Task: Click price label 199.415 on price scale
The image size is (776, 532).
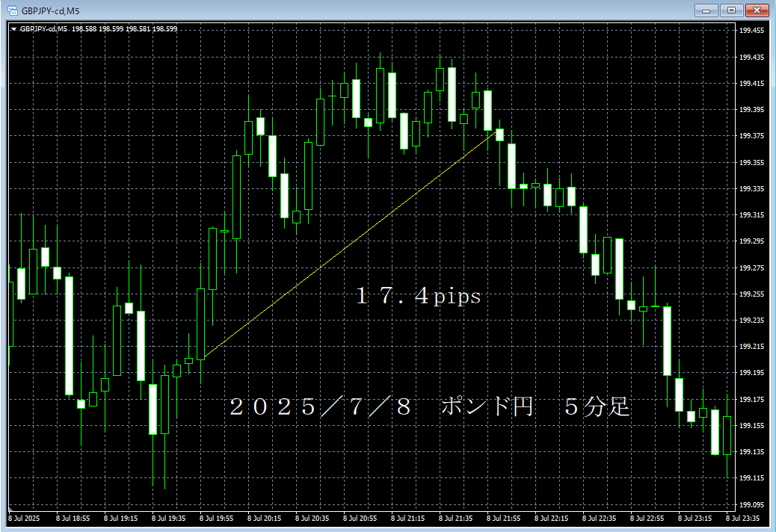Action: pos(752,84)
